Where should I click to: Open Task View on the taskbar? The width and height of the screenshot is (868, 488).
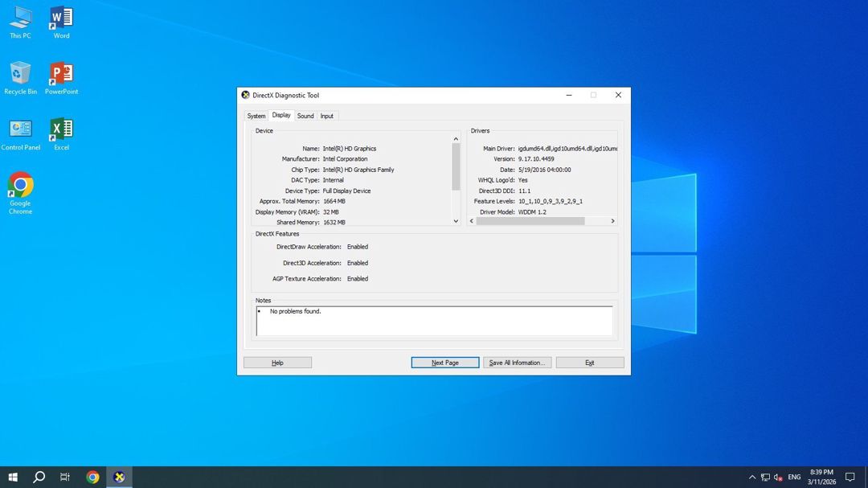click(65, 477)
